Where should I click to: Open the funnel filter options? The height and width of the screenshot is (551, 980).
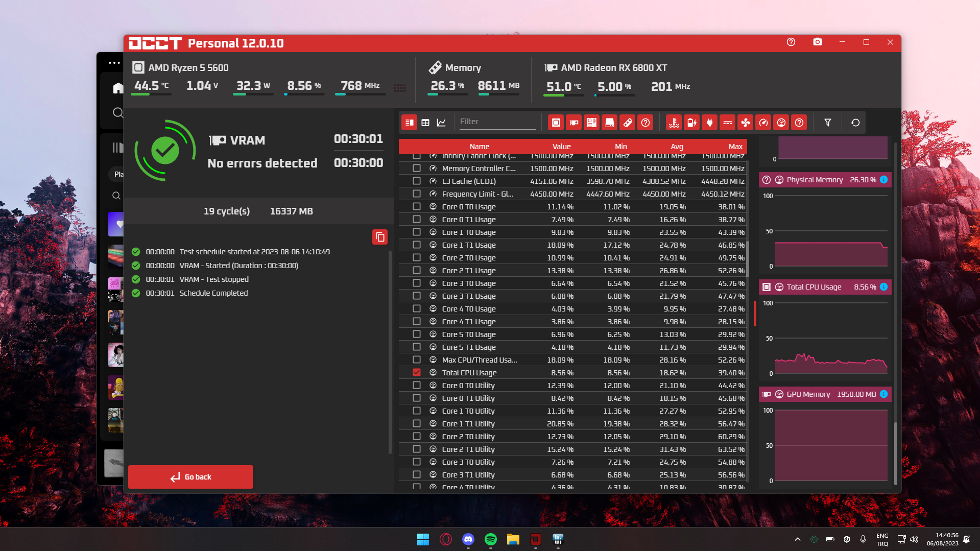point(827,123)
